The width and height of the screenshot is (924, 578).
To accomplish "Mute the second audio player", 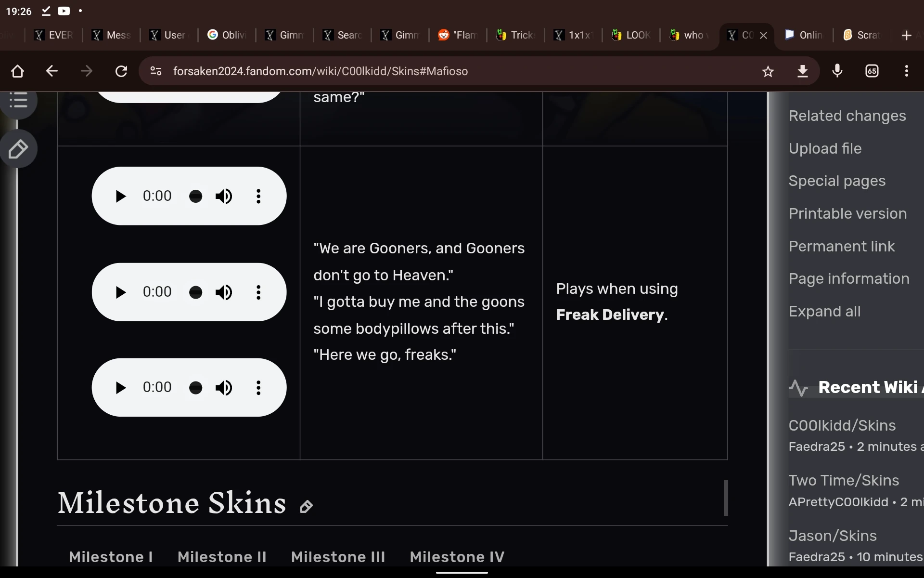I will coord(224,292).
